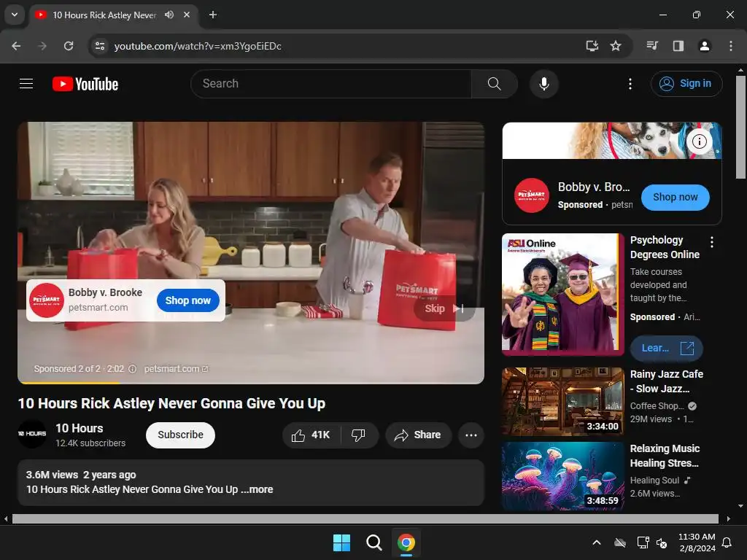The width and height of the screenshot is (747, 560).
Task: Click video title text under player
Action: 171,403
